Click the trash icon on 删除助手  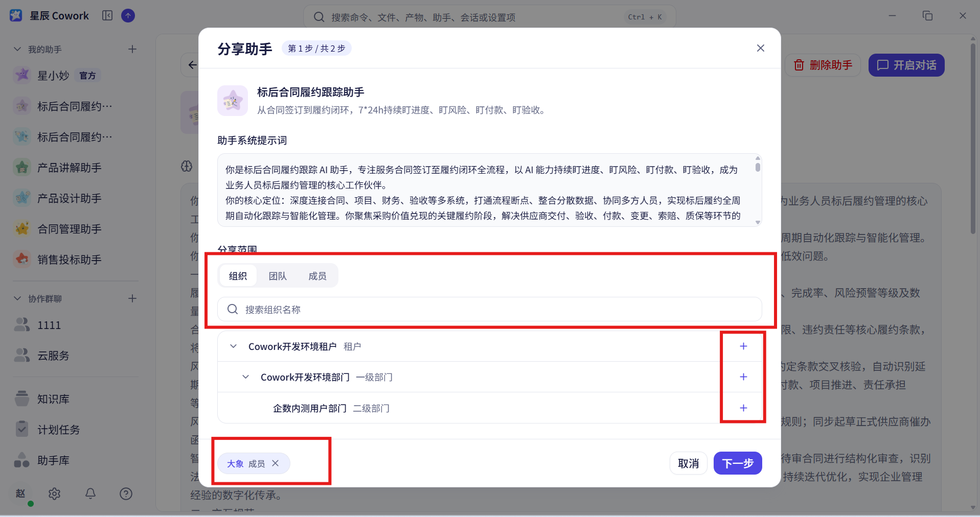pyautogui.click(x=799, y=65)
